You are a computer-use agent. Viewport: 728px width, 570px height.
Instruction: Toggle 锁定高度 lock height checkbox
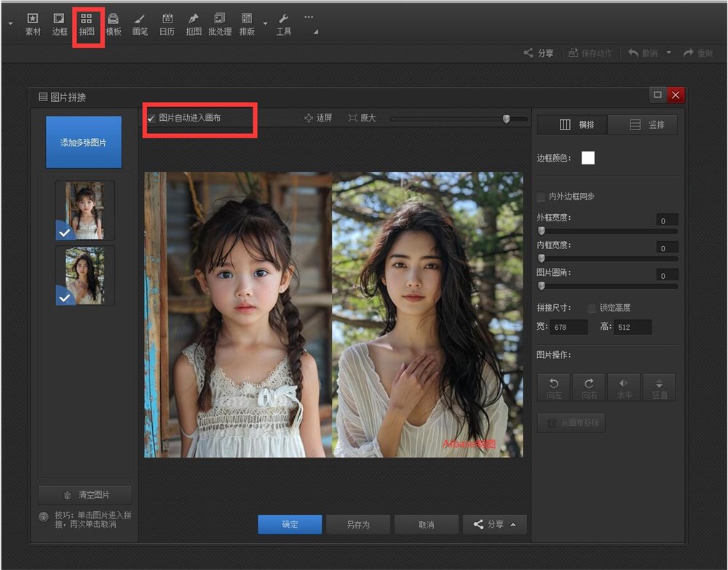[592, 308]
